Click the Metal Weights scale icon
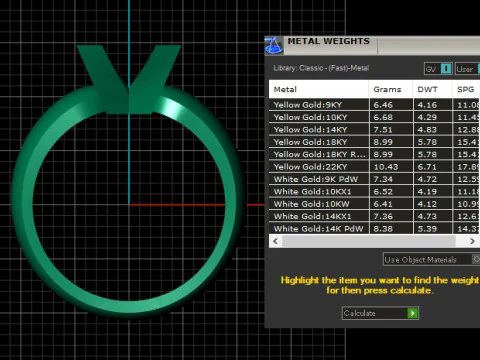Viewport: 480px width, 360px height. [274, 46]
